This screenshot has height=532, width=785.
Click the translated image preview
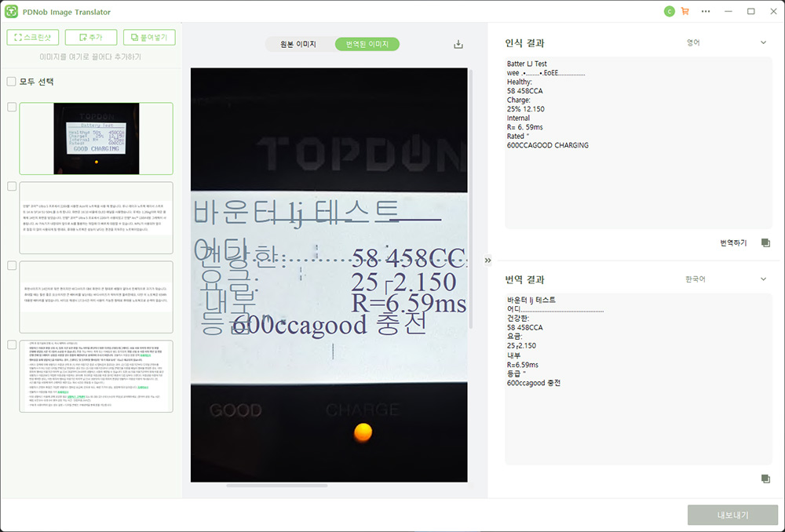pyautogui.click(x=329, y=275)
